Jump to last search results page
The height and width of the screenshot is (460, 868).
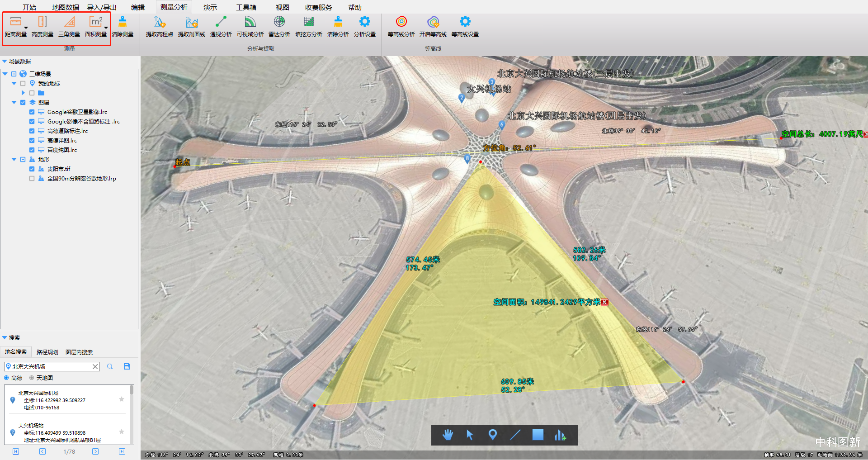pyautogui.click(x=122, y=451)
